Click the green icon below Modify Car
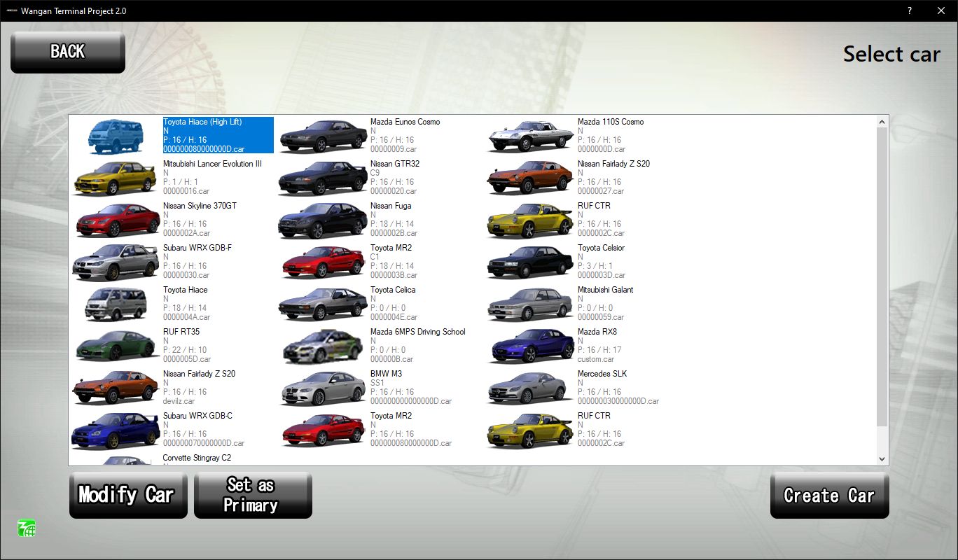 pyautogui.click(x=27, y=528)
